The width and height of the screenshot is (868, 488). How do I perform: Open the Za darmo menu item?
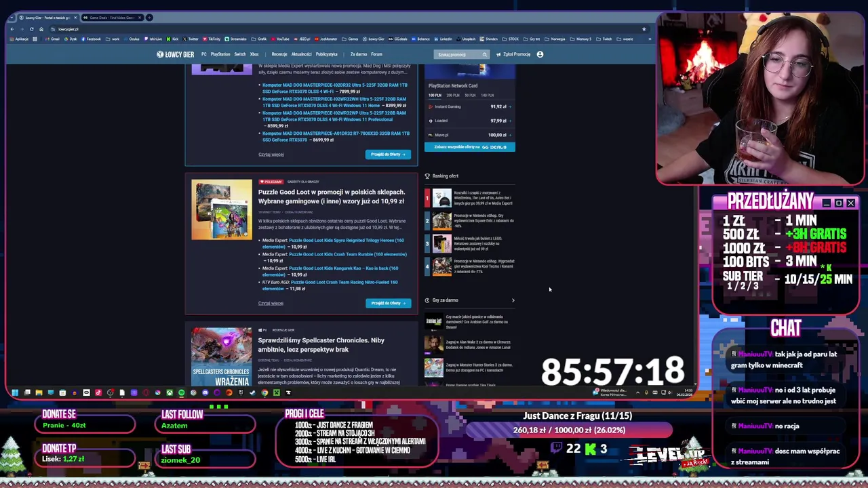pos(359,54)
